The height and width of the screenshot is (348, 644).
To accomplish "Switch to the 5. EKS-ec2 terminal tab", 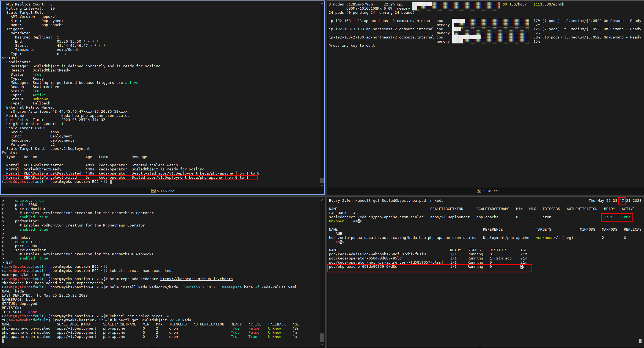I will 165,191.
